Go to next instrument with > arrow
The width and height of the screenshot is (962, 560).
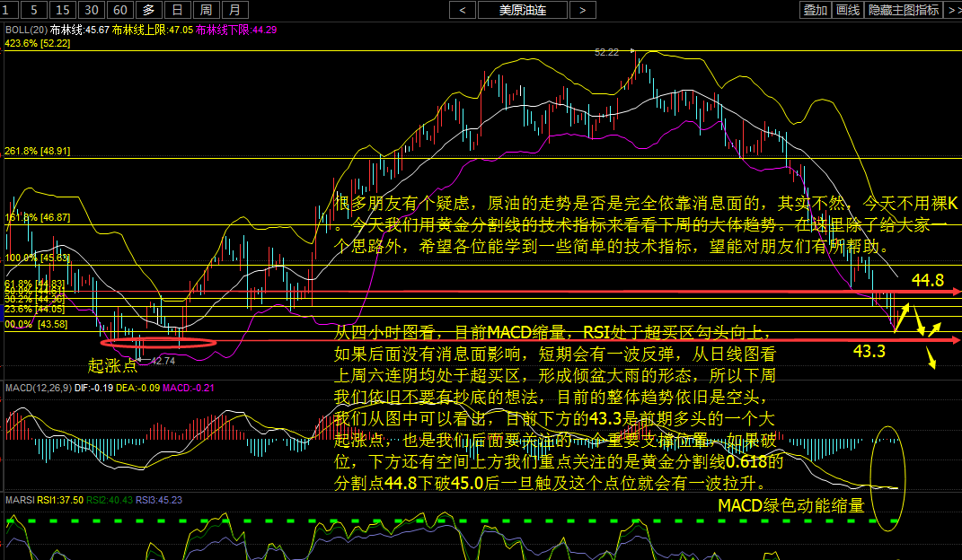583,10
